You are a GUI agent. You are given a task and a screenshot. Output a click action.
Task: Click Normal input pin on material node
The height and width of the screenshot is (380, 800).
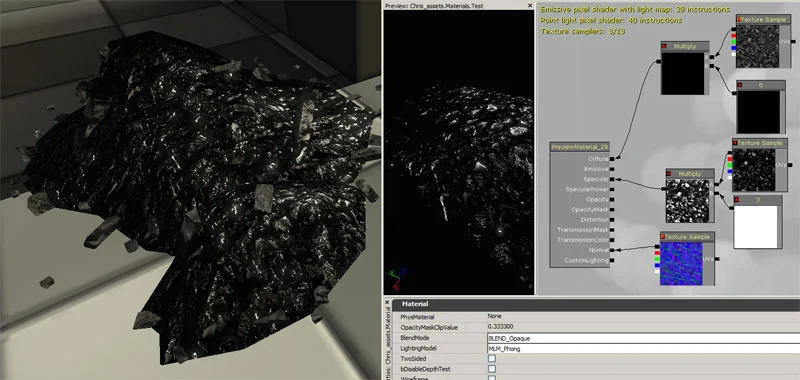click(612, 250)
